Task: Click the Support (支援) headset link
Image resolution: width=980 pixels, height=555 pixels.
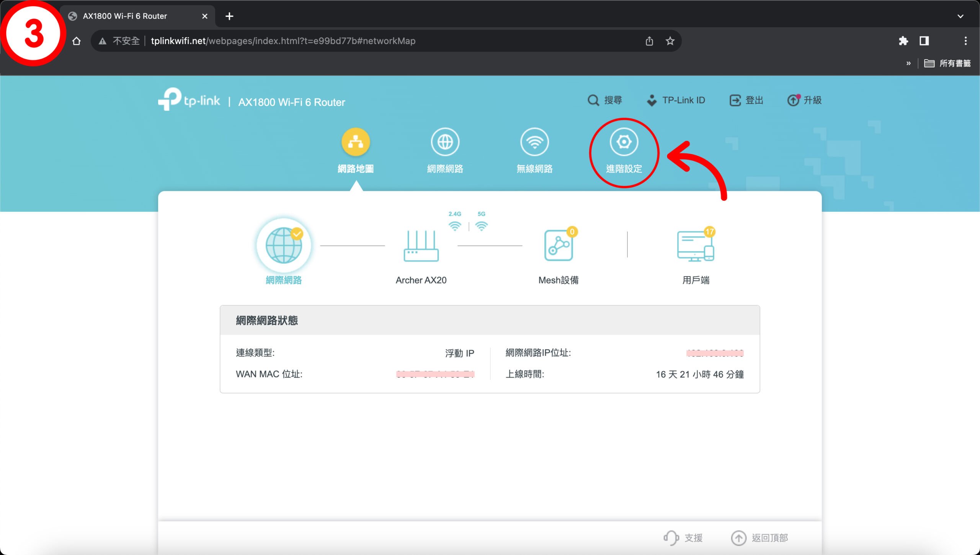Action: tap(683, 538)
